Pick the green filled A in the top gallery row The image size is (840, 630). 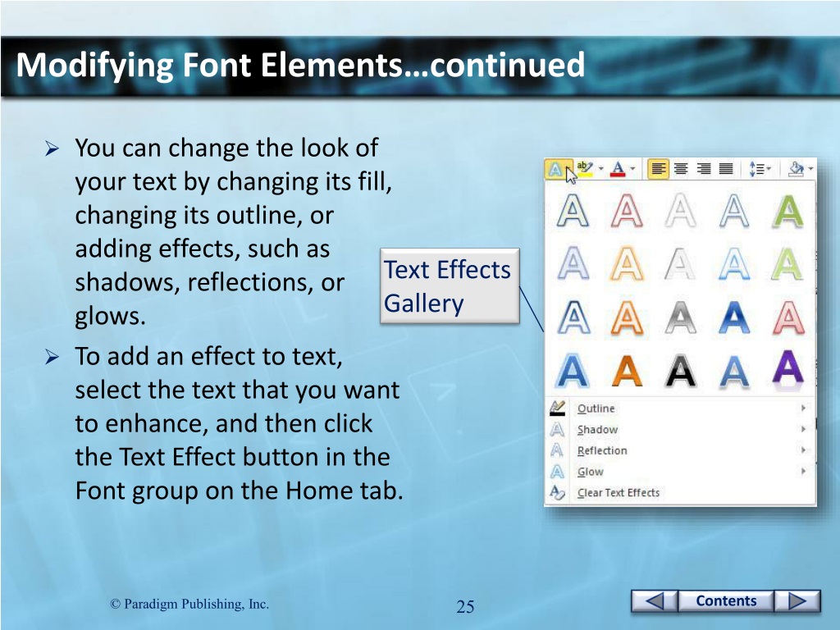click(787, 211)
